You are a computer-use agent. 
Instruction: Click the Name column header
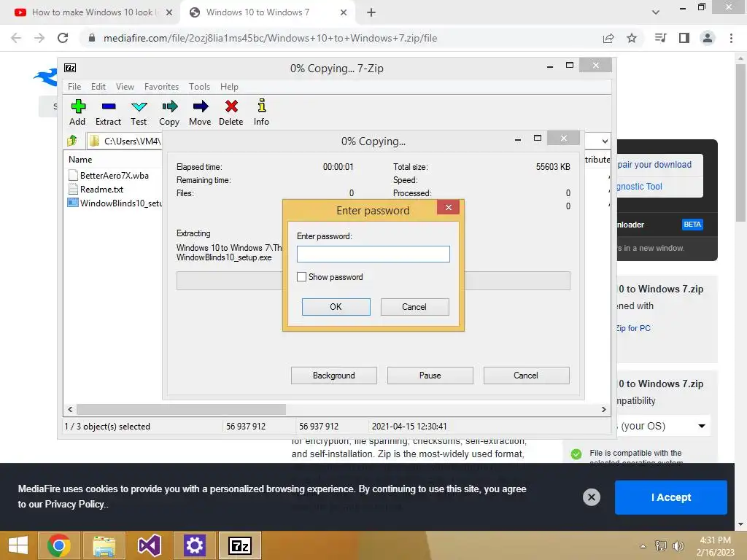coord(80,160)
